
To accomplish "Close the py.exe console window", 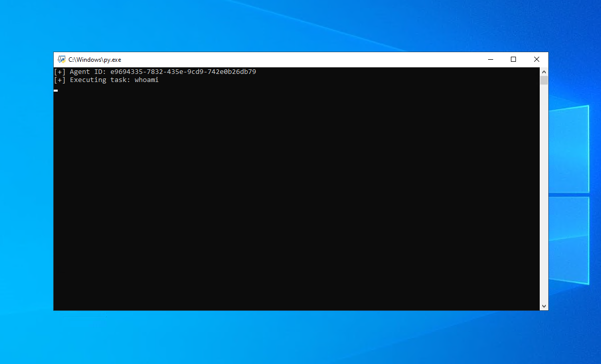I will (537, 59).
